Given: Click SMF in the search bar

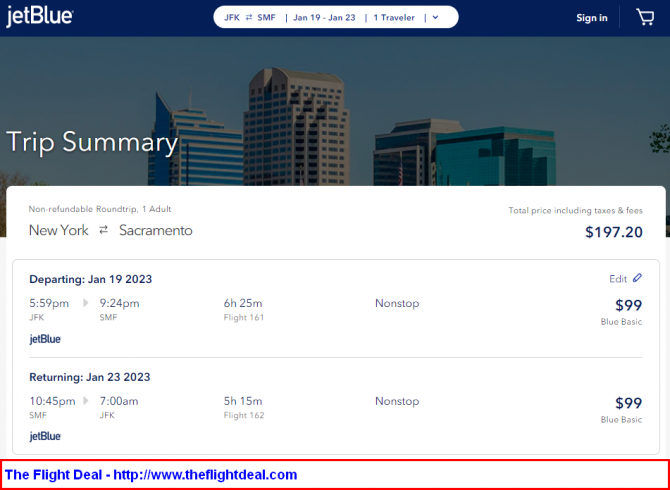Looking at the screenshot, I should pyautogui.click(x=267, y=18).
